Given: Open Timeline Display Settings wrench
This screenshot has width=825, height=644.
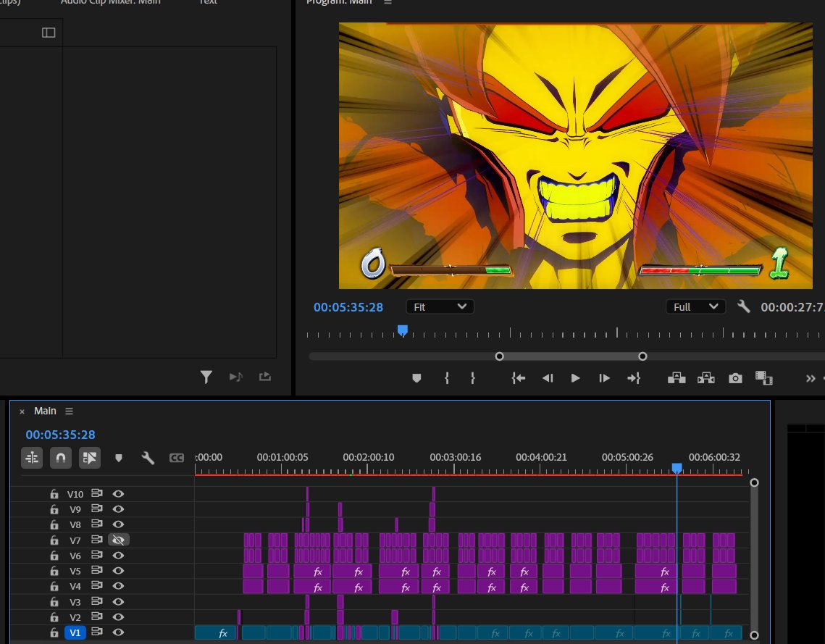Looking at the screenshot, I should pos(148,458).
